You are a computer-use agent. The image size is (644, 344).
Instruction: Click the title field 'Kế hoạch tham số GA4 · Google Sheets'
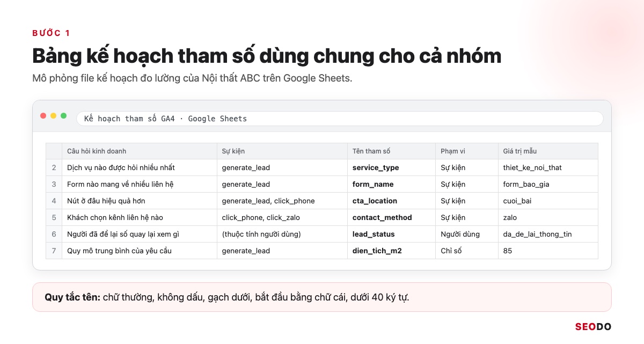click(340, 119)
